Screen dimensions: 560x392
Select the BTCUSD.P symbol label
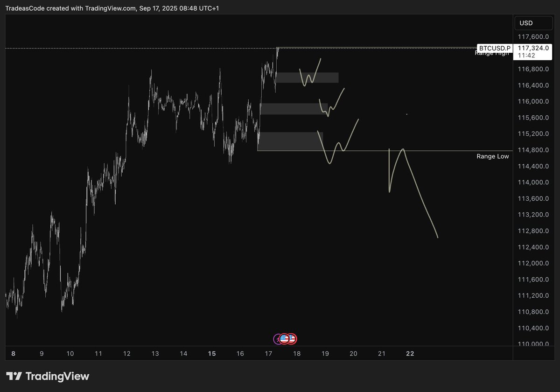tap(494, 48)
